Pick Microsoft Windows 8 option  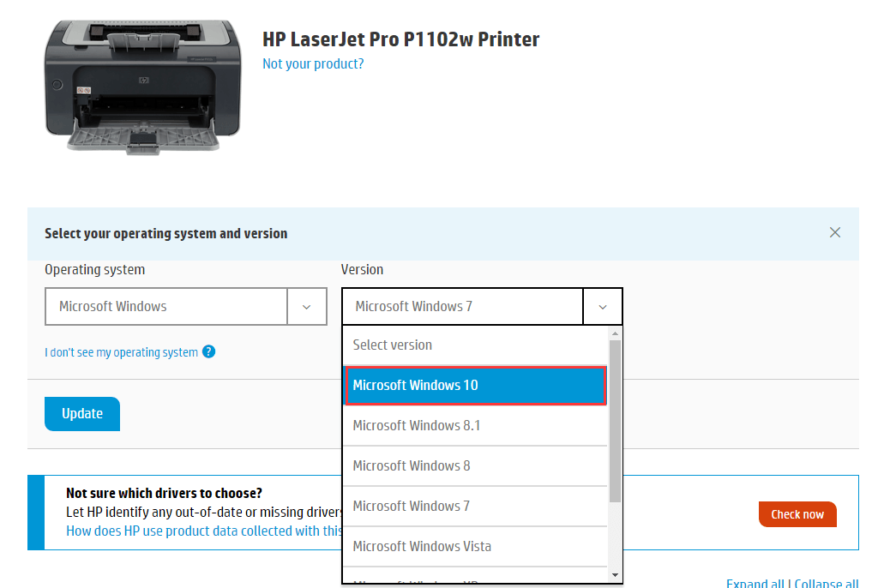[x=475, y=465]
